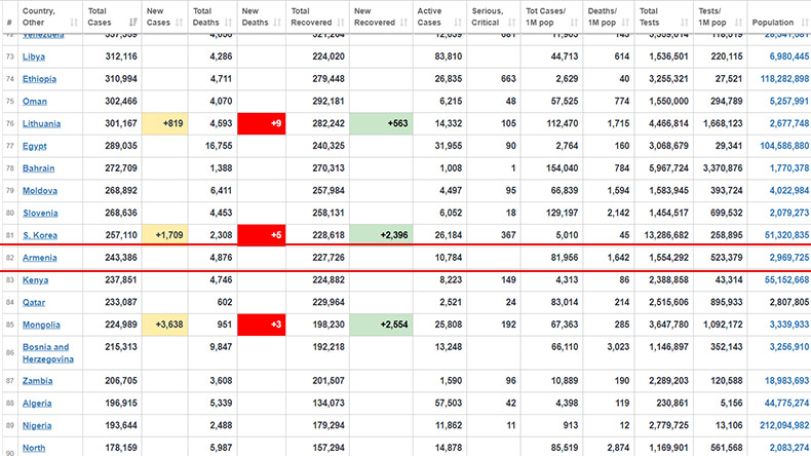Image resolution: width=811 pixels, height=456 pixels.
Task: Sort by Country, Other column sort icon
Action: click(x=74, y=22)
